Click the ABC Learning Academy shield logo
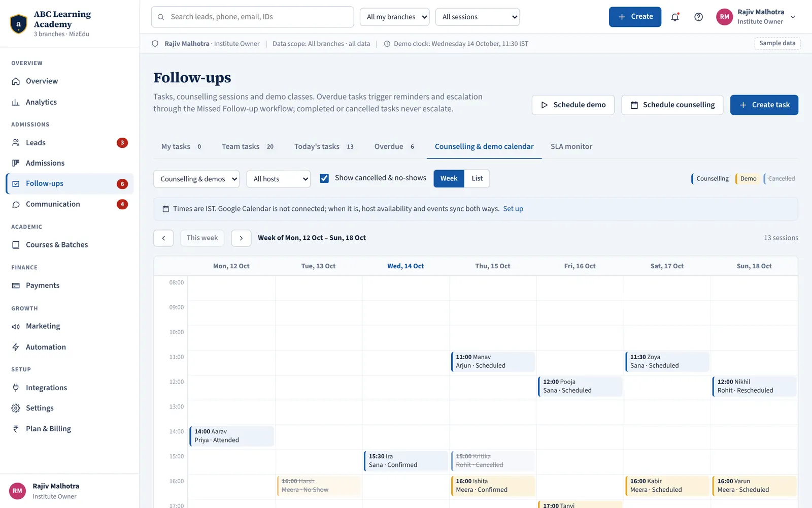 point(19,23)
